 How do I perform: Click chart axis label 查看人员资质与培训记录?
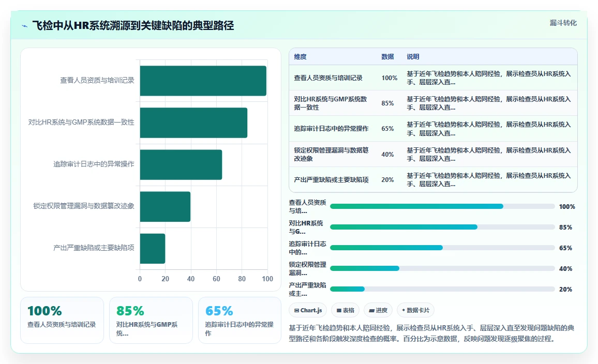[97, 80]
